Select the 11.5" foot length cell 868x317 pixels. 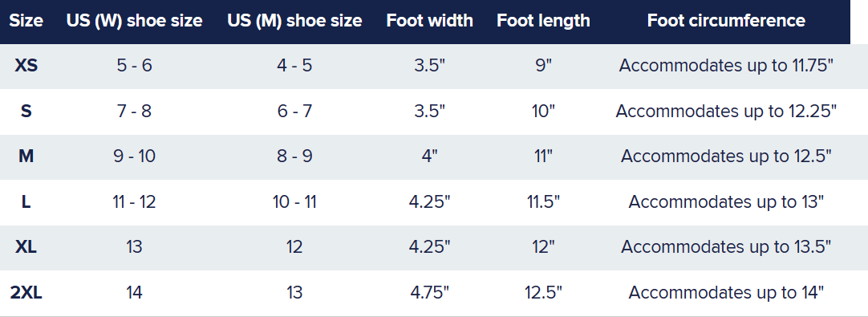543,201
